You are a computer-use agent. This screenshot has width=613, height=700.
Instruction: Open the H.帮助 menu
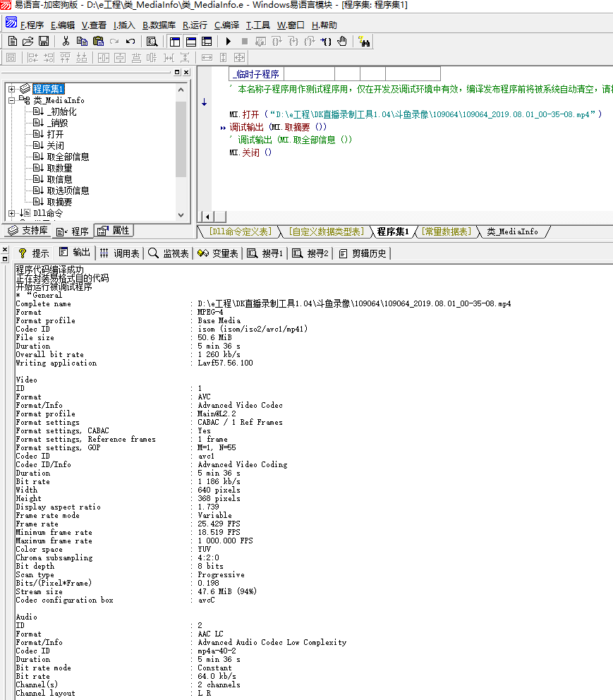(324, 25)
